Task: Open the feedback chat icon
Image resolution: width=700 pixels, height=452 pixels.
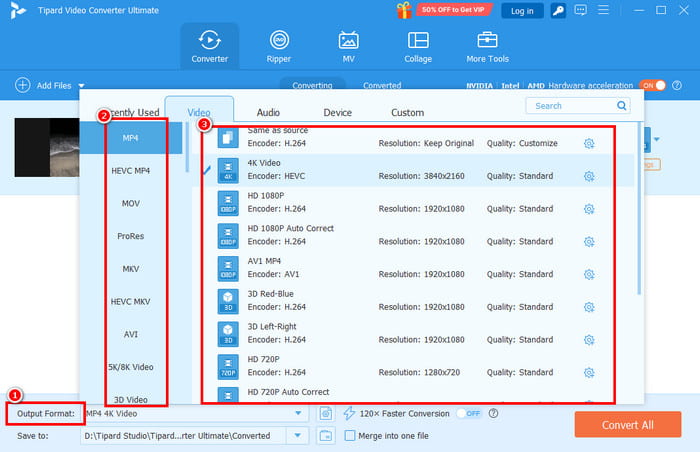Action: (580, 10)
